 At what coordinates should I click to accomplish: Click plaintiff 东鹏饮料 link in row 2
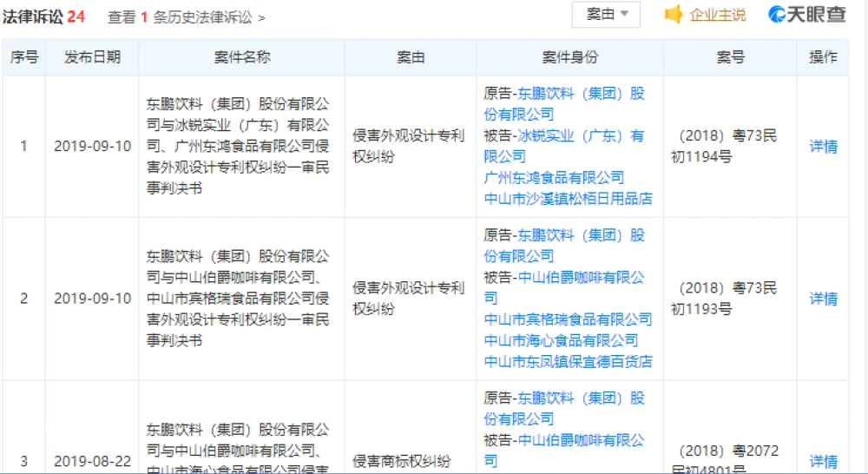pyautogui.click(x=564, y=246)
